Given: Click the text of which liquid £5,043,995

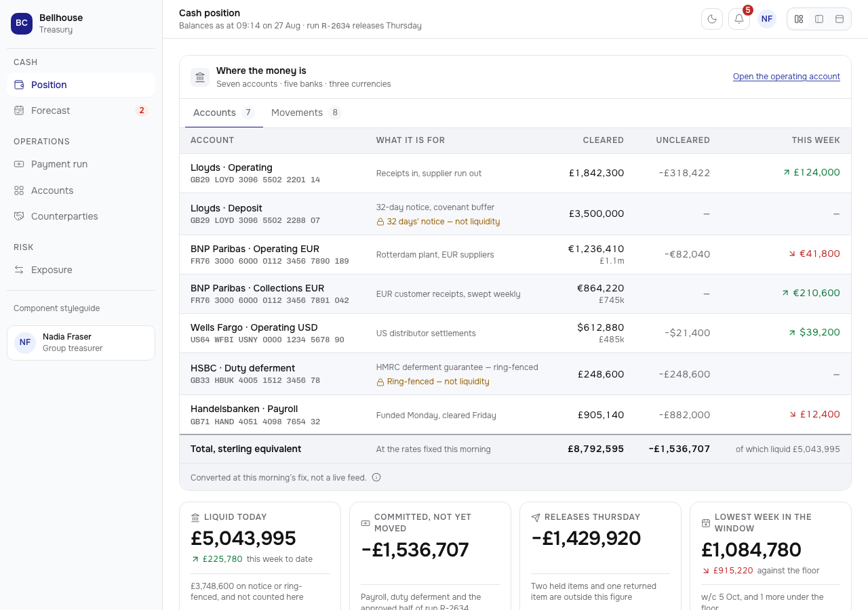Looking at the screenshot, I should (x=788, y=449).
